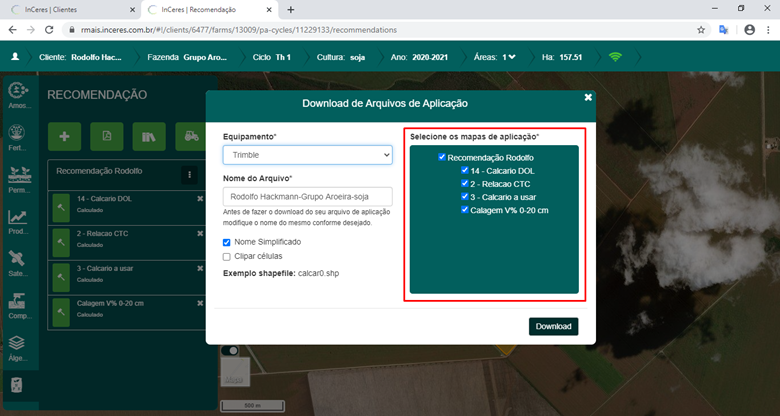Select the Recomendação Rodolfo list header

[x=127, y=175]
